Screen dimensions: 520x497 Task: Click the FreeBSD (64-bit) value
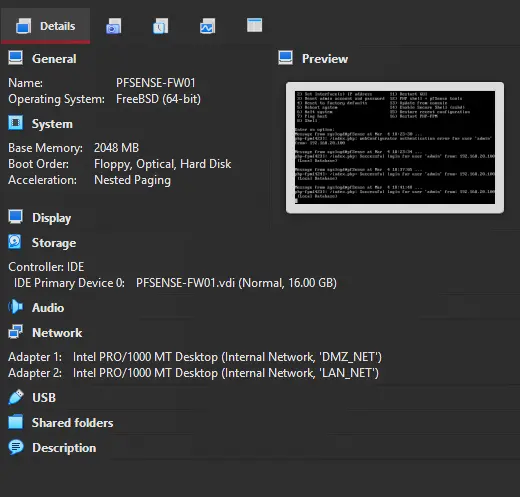[158, 99]
